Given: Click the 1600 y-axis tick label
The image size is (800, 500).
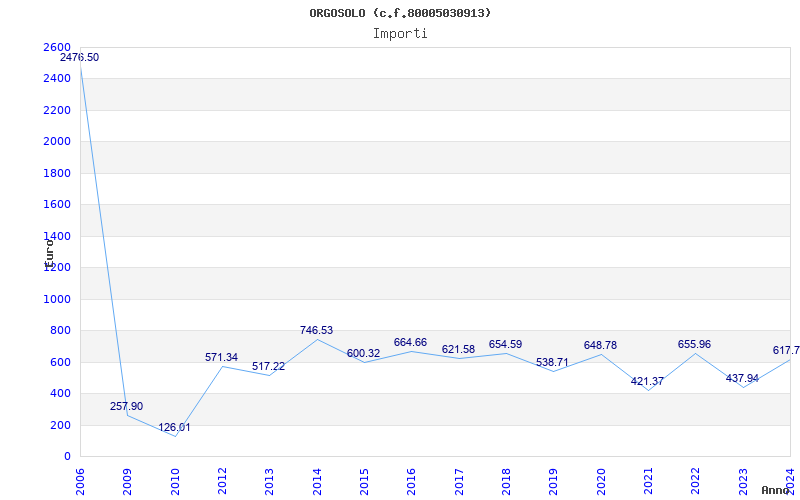Looking at the screenshot, I should click(57, 205).
